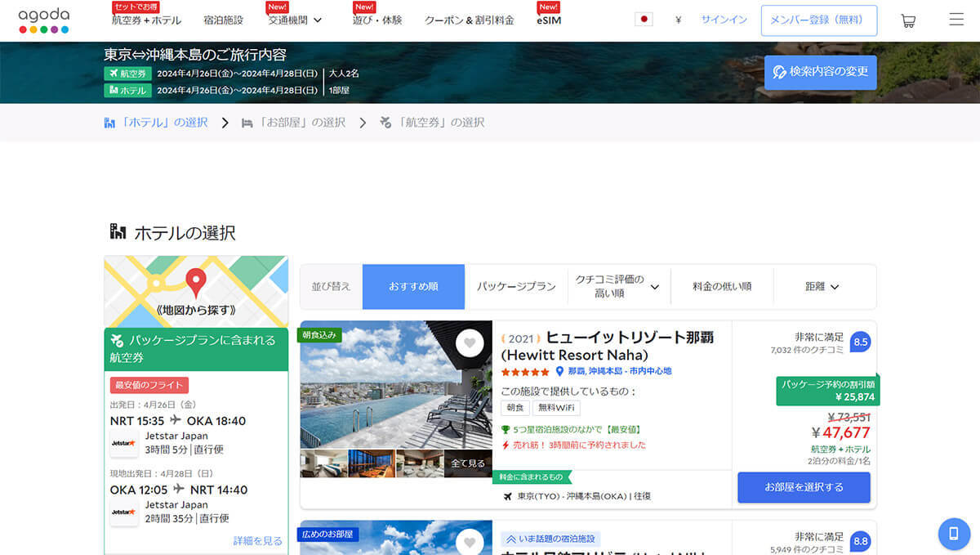Click 那覇, 沖縄本島 - 市内中心地 location link
Image resolution: width=980 pixels, height=555 pixels.
620,371
